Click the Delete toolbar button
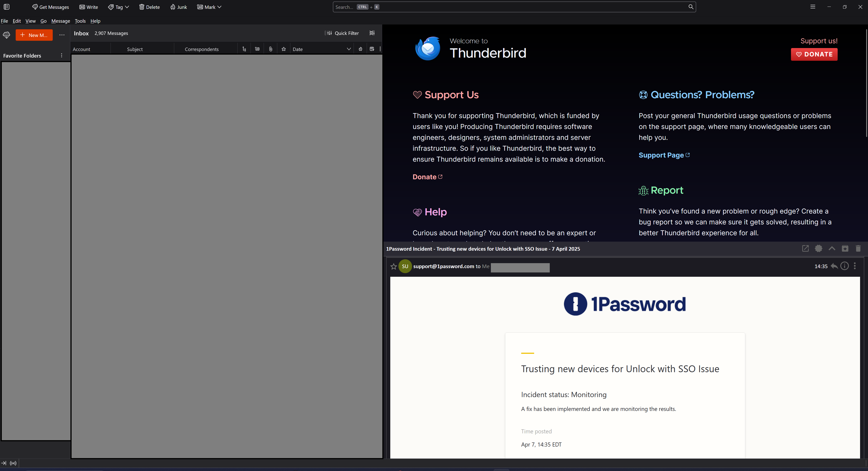The width and height of the screenshot is (868, 471). [149, 7]
